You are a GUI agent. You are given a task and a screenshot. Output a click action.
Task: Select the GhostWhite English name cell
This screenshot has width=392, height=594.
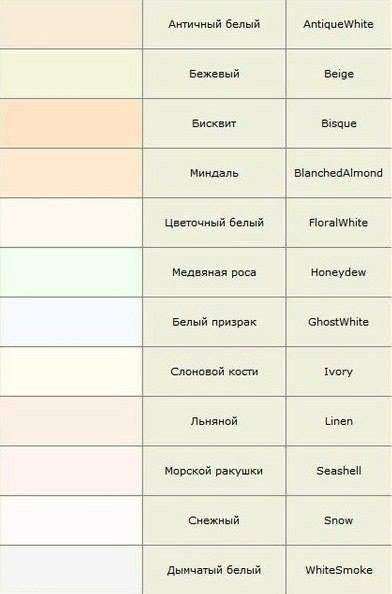coord(339,322)
